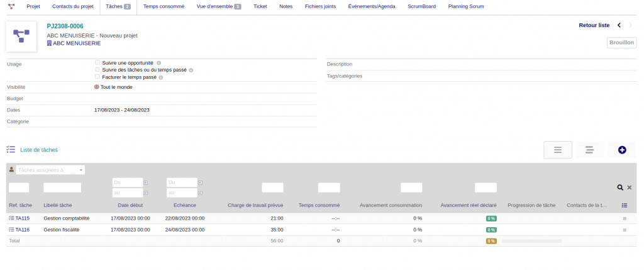This screenshot has width=644, height=270.
Task: Click the row handle icon for TA115
Action: point(625,218)
